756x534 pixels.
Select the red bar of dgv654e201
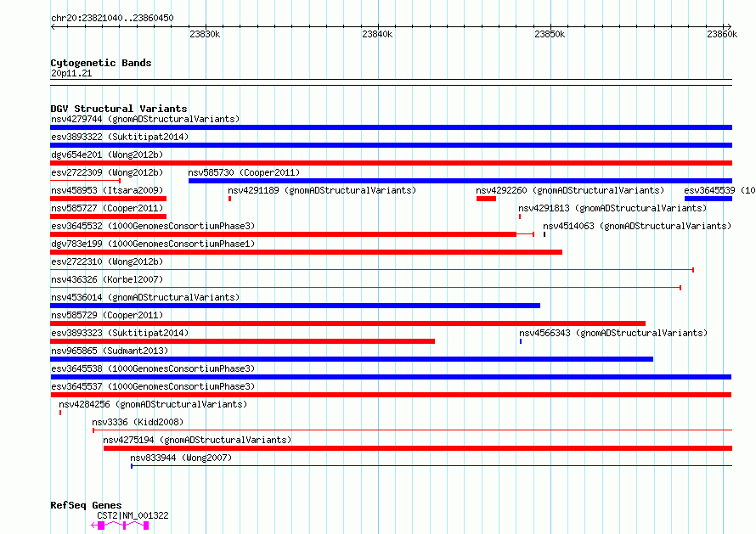(x=391, y=163)
